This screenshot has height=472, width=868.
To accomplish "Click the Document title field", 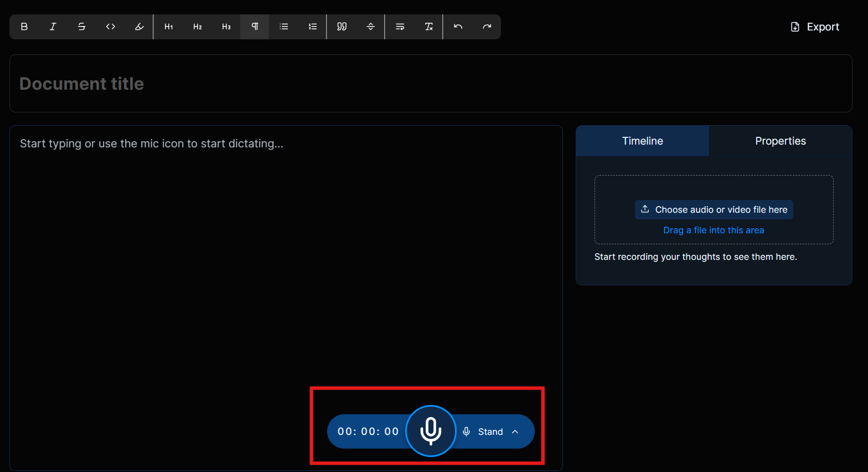I will [430, 84].
